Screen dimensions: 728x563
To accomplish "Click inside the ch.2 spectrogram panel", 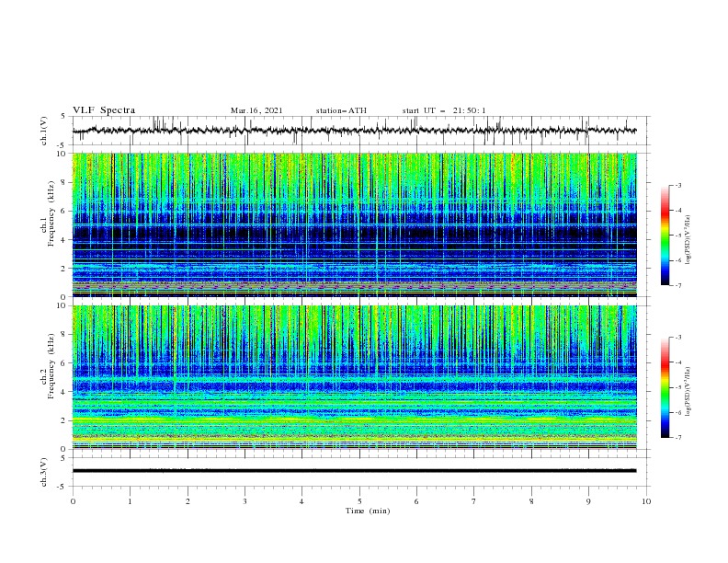I will (354, 377).
